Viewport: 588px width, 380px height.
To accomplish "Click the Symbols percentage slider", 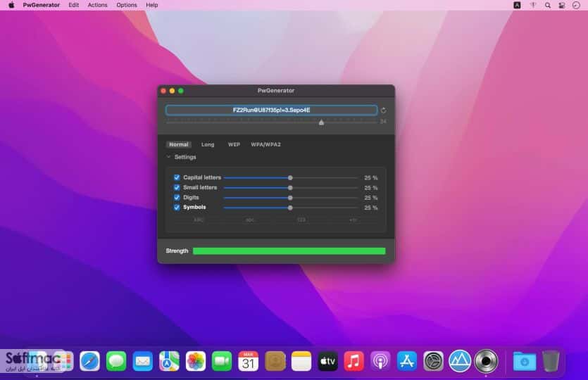I will click(291, 208).
